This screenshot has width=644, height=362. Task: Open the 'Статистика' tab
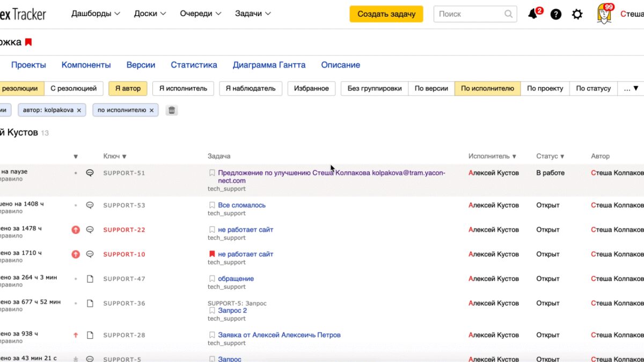coord(194,65)
